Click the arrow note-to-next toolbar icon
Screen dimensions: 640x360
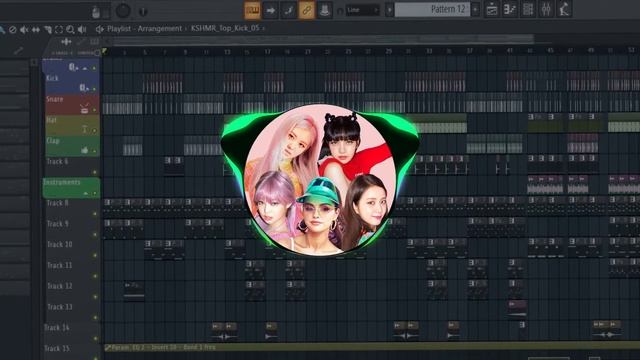271,11
